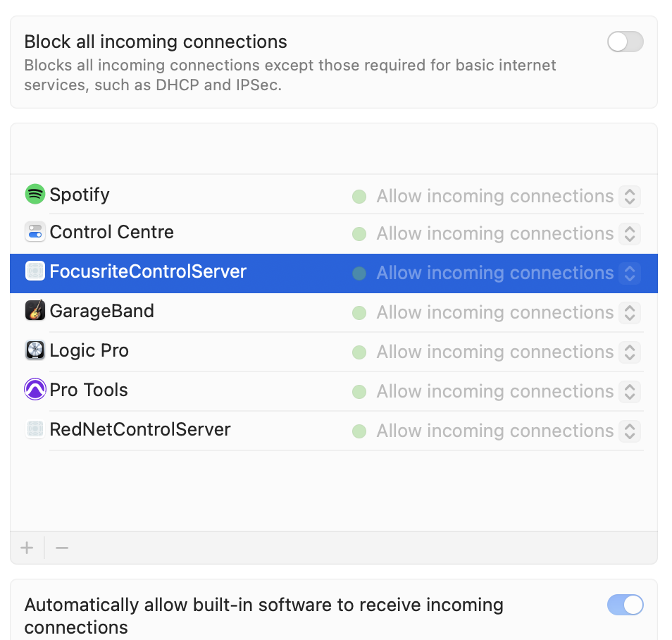This screenshot has width=672, height=640.
Task: Click the Control Centre icon
Action: tap(35, 232)
